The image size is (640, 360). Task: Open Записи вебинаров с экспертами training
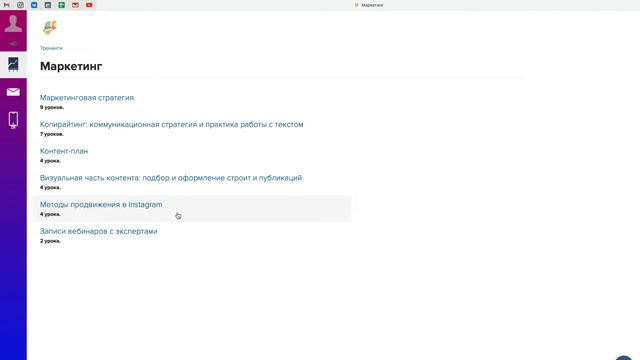[98, 231]
